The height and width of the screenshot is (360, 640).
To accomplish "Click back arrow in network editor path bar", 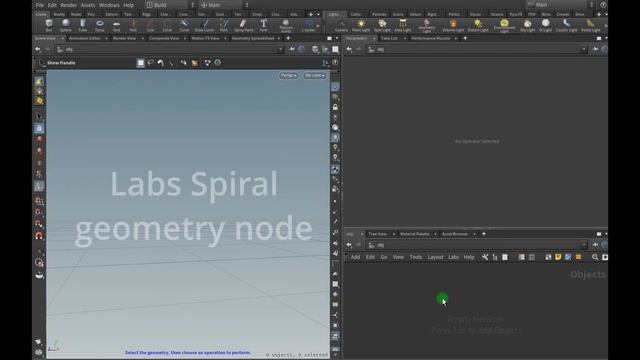I will [x=349, y=245].
